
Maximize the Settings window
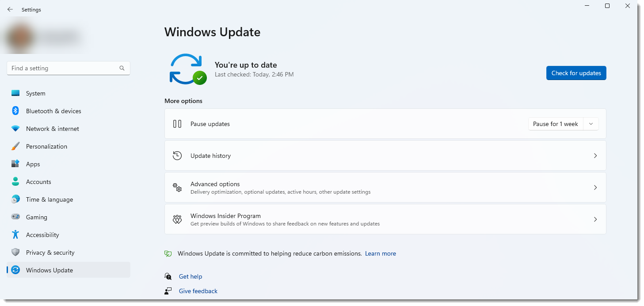[607, 6]
